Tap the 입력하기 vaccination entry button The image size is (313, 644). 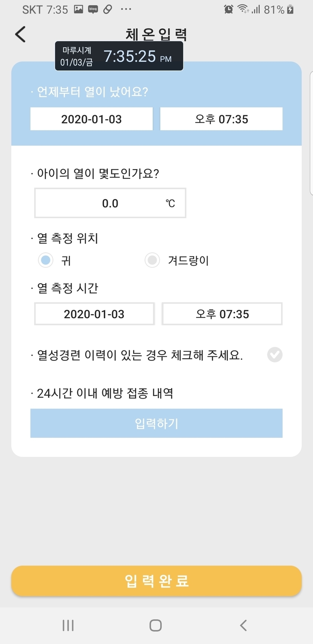pos(156,423)
